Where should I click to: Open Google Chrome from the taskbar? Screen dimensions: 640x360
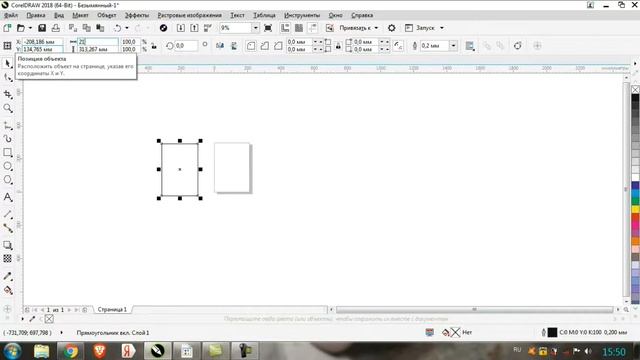point(70,351)
